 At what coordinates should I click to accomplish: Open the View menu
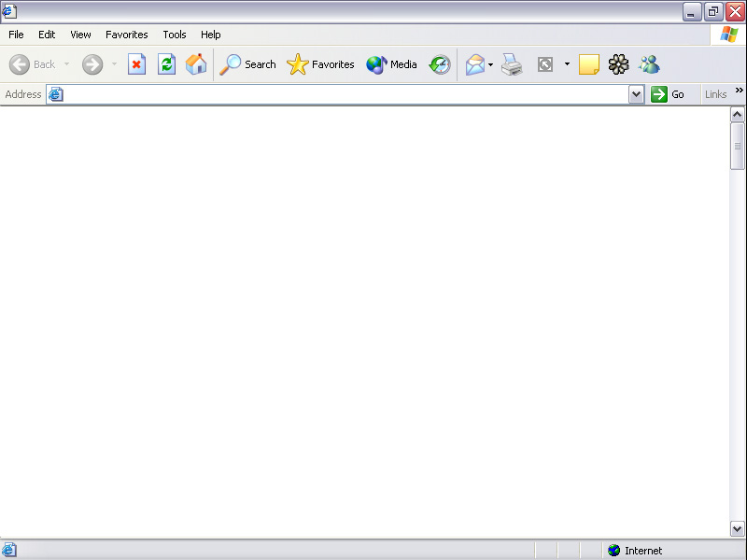(80, 35)
